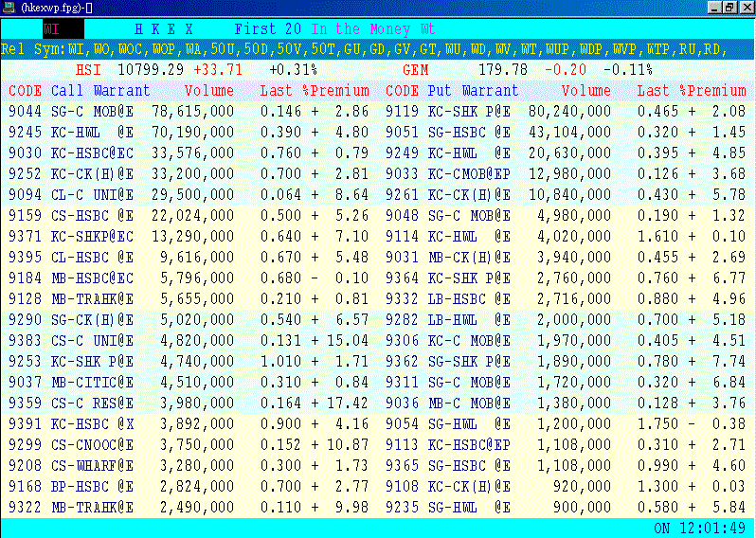Click the First 20 In the Money title
Image resolution: width=756 pixels, height=538 pixels.
(x=334, y=29)
